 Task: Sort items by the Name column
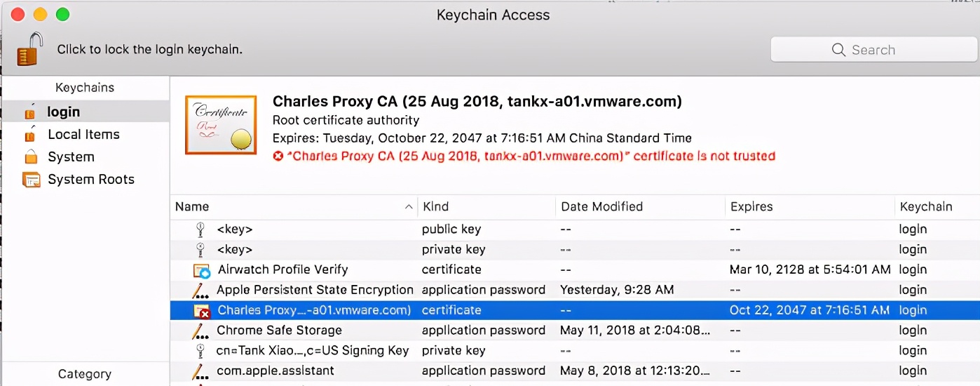click(x=192, y=207)
